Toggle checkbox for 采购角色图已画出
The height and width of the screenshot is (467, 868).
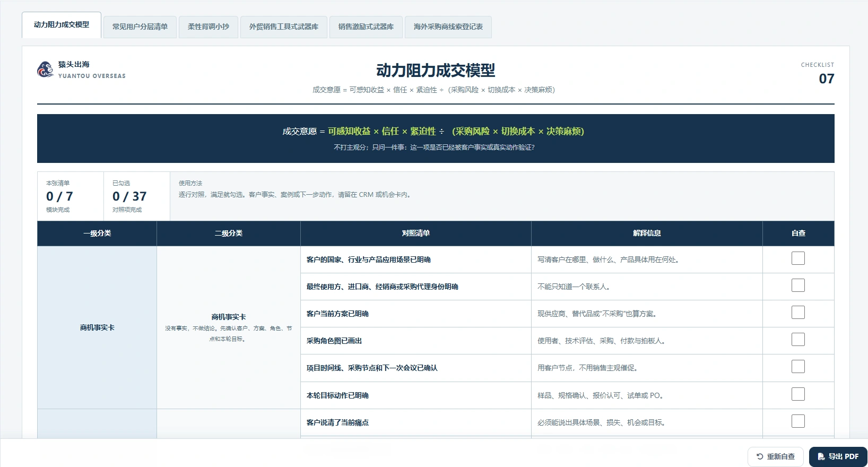click(x=798, y=340)
